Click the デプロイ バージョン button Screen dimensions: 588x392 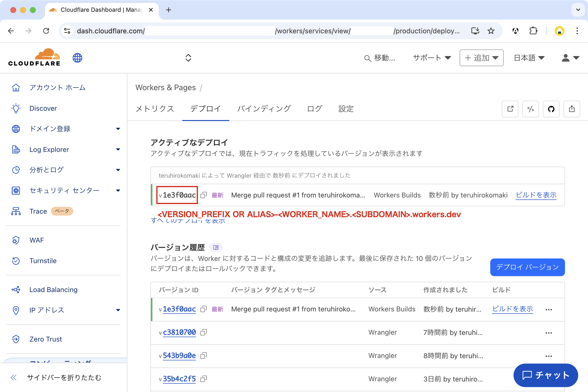527,267
